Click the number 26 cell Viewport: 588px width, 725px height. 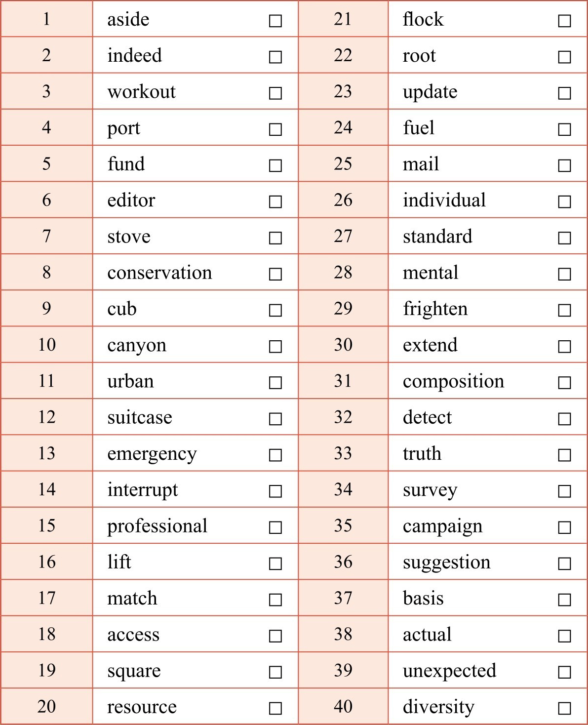coord(343,200)
